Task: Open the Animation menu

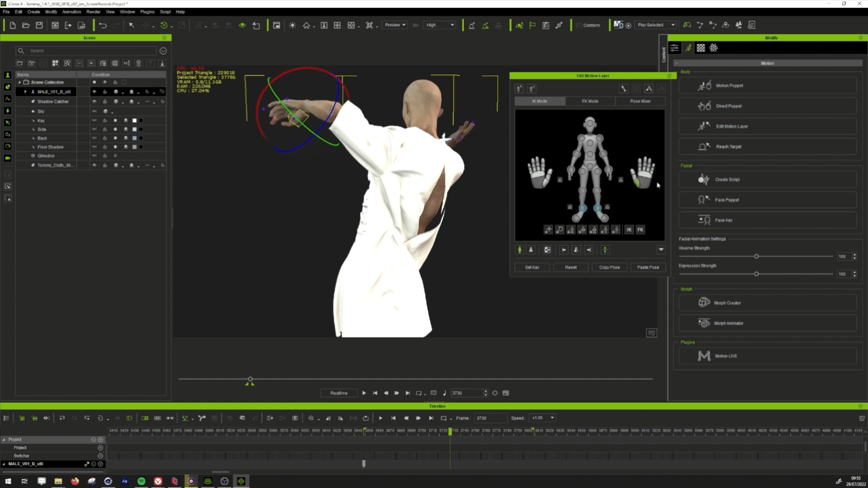Action: (71, 12)
